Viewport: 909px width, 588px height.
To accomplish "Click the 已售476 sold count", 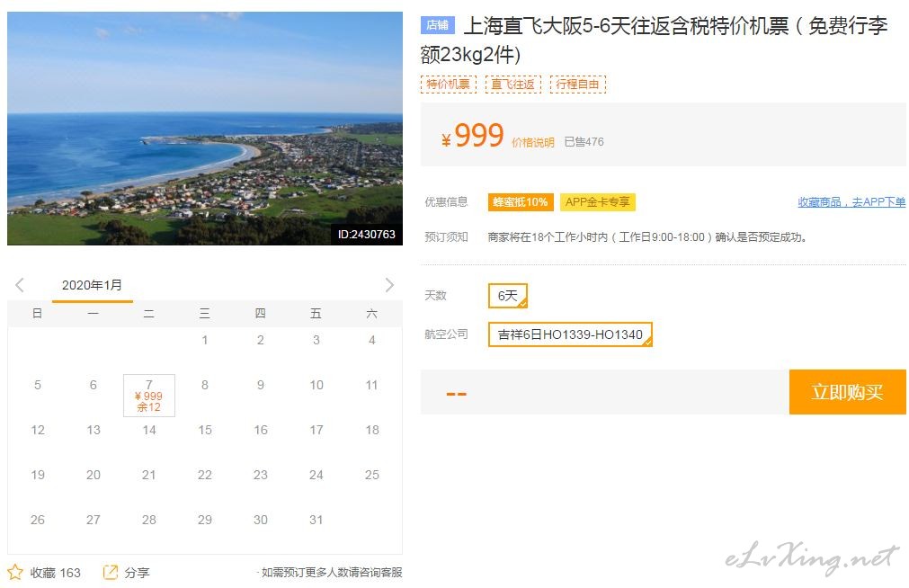I will point(584,142).
